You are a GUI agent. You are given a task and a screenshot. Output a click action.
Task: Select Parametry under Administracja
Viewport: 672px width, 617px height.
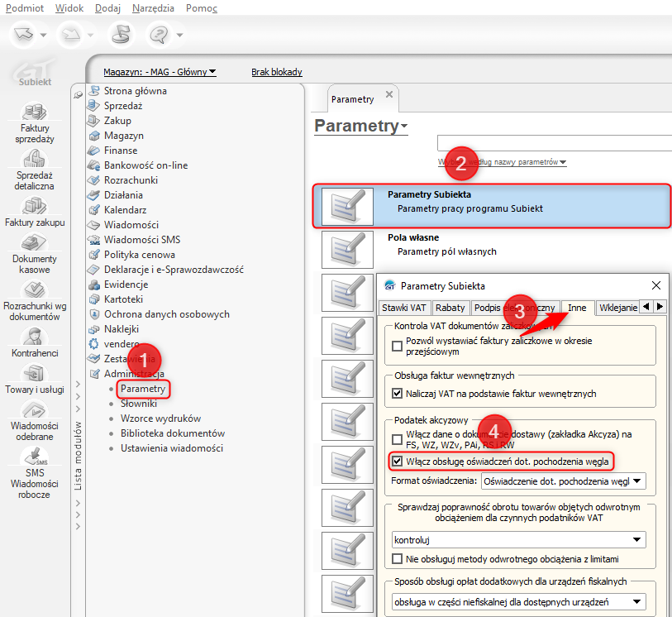143,389
